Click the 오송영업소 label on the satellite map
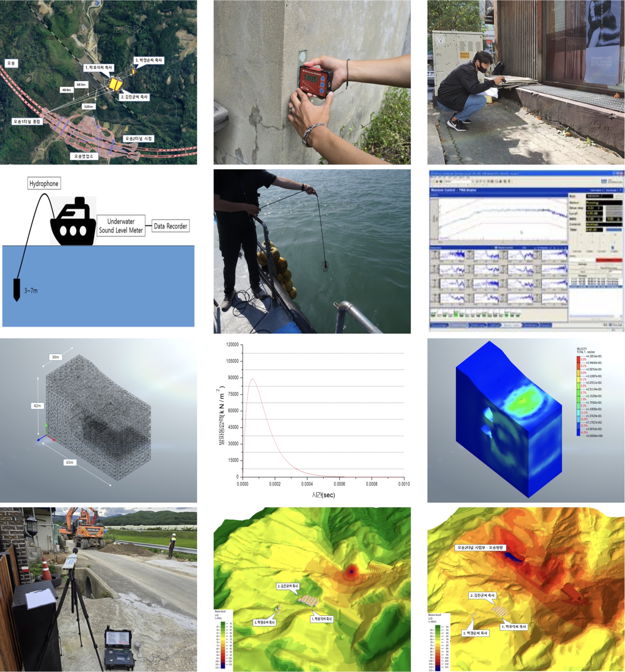The height and width of the screenshot is (672, 625). [x=84, y=156]
